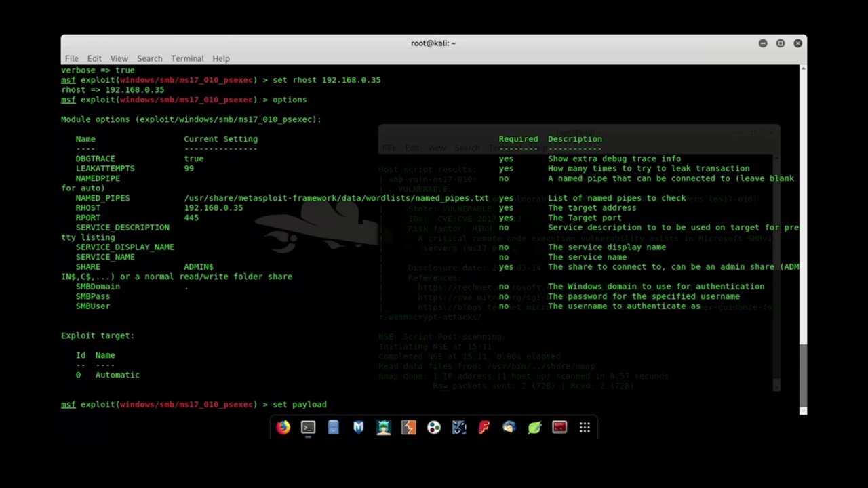Click the 'set payload' command line
This screenshot has height=488, width=868.
[193, 405]
